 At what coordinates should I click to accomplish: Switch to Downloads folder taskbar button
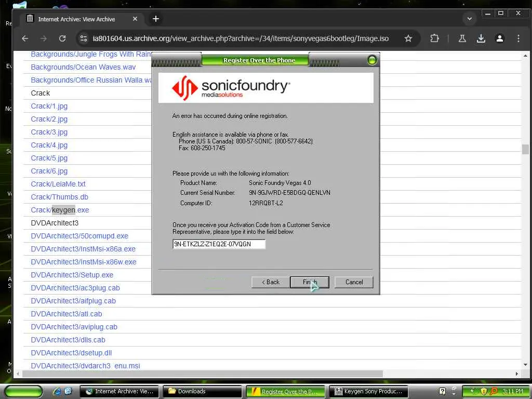[x=203, y=392]
